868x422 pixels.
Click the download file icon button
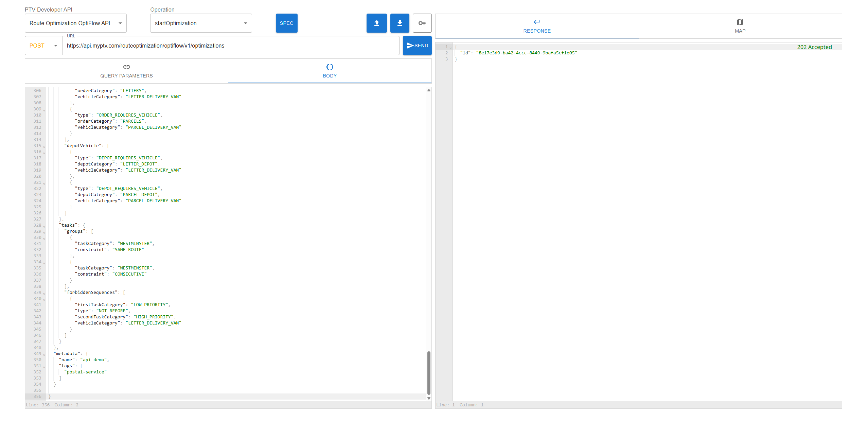click(400, 23)
